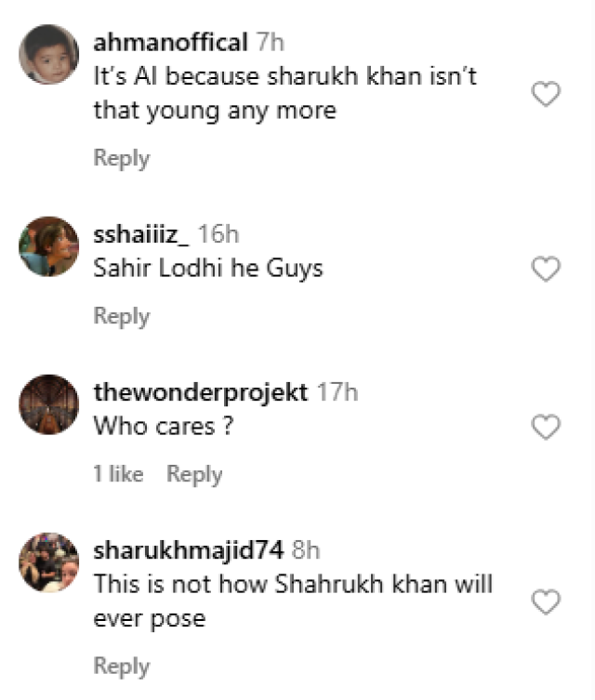Visit thewonderprojekt username link
The height and width of the screenshot is (700, 595).
(201, 393)
